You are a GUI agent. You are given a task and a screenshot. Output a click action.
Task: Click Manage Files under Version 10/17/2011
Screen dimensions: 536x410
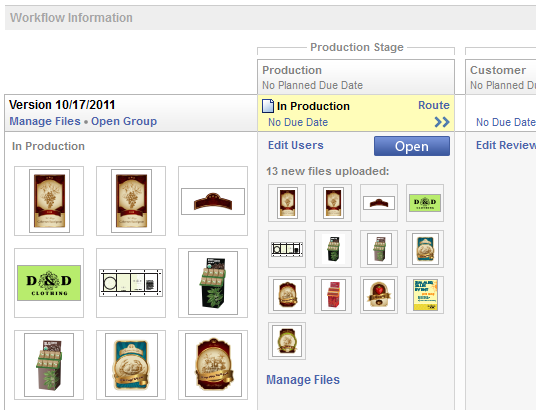tap(45, 121)
